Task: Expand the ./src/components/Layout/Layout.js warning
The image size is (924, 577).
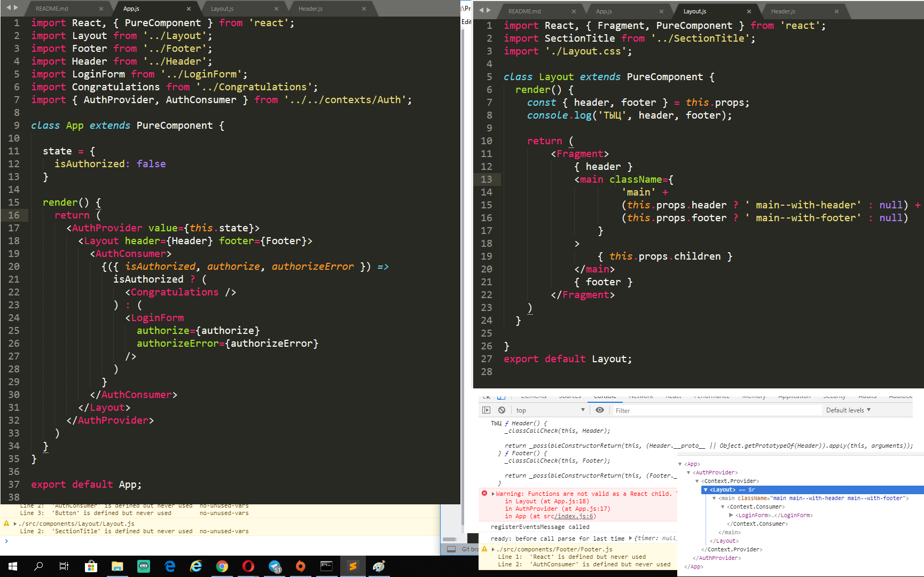Action: click(x=15, y=524)
